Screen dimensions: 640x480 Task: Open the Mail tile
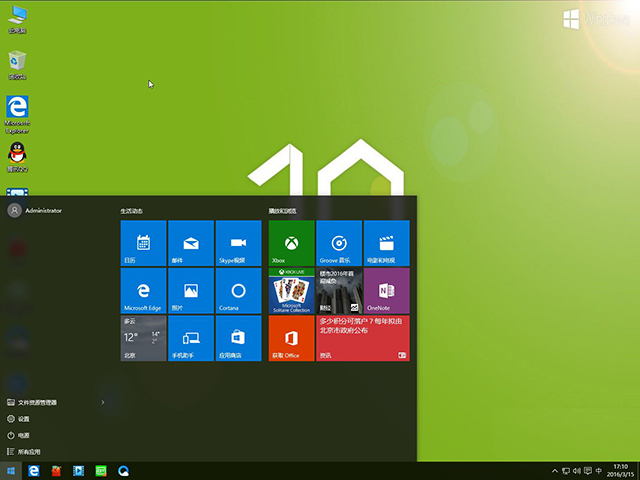191,243
